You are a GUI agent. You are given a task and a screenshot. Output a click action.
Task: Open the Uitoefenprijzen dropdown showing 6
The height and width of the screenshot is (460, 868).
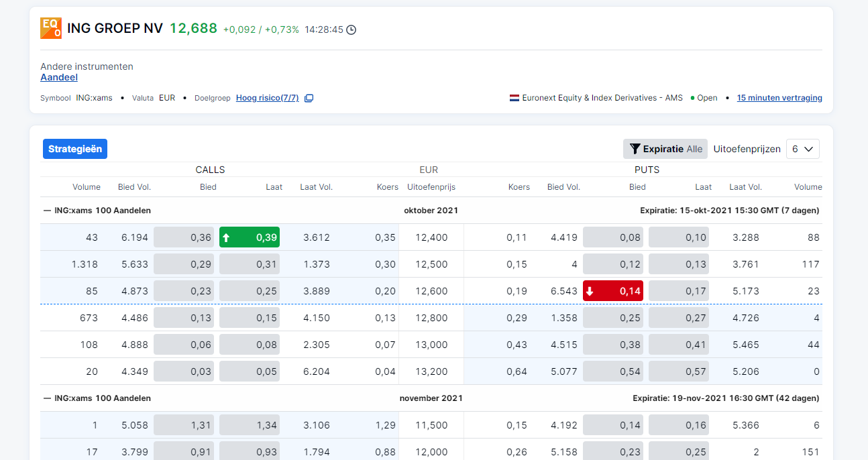[x=803, y=149]
